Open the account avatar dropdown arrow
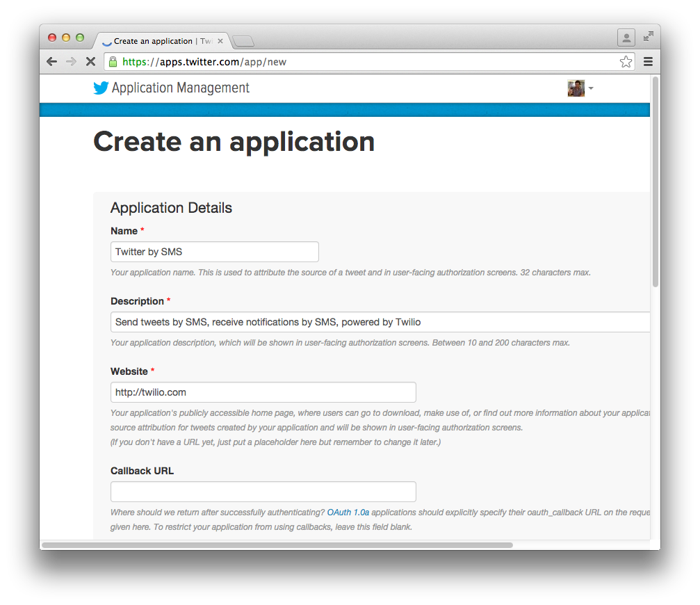700x605 pixels. (x=591, y=88)
